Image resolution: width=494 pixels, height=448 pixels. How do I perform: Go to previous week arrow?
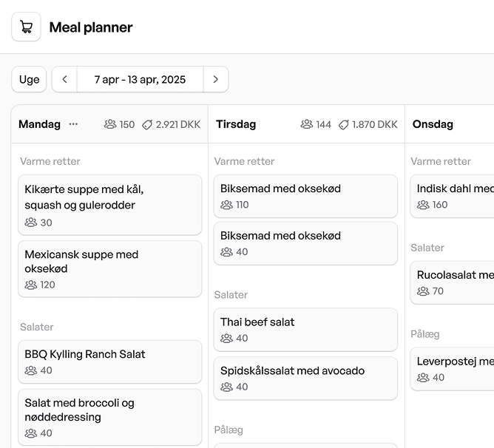64,80
